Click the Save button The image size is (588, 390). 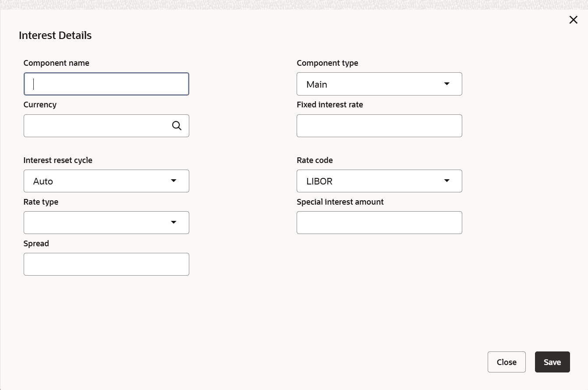click(552, 362)
